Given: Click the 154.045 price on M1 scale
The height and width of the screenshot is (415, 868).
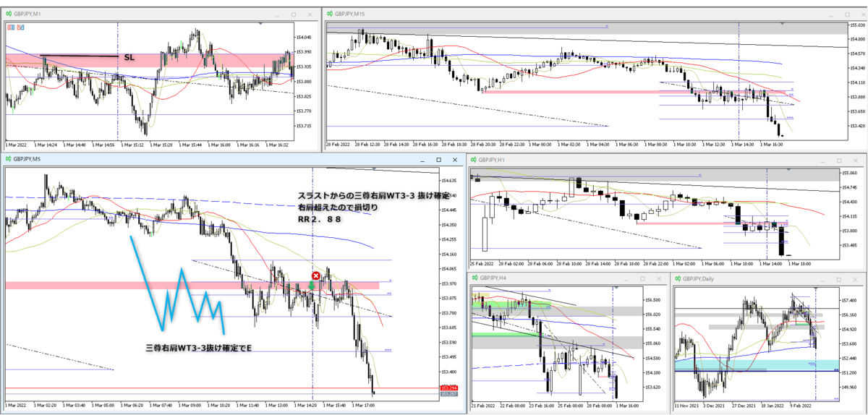Looking at the screenshot, I should pos(304,37).
